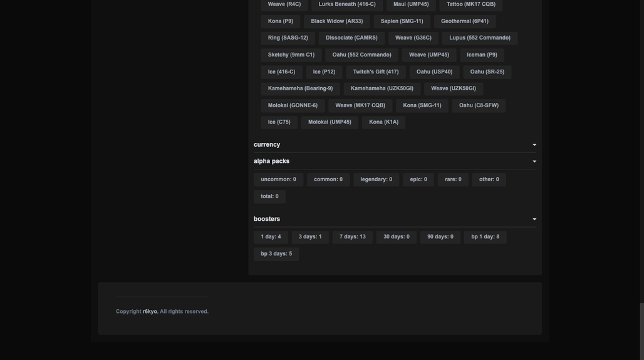Select the Weave (R4C) skin tag

tap(284, 4)
